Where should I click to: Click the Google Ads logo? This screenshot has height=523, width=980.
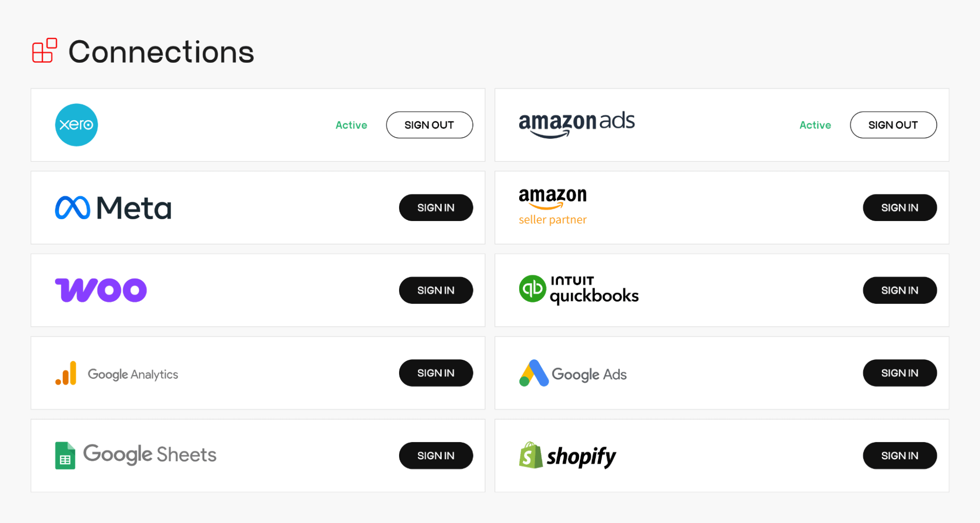572,373
